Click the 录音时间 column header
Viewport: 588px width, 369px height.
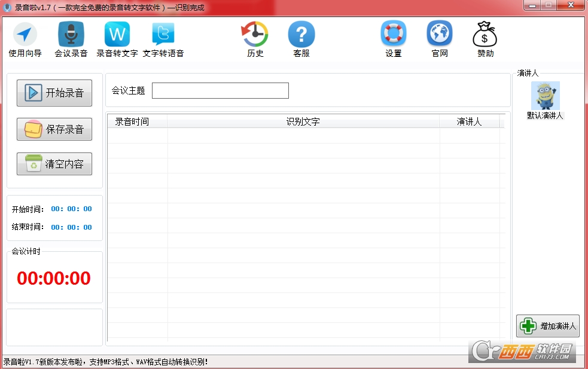[132, 122]
